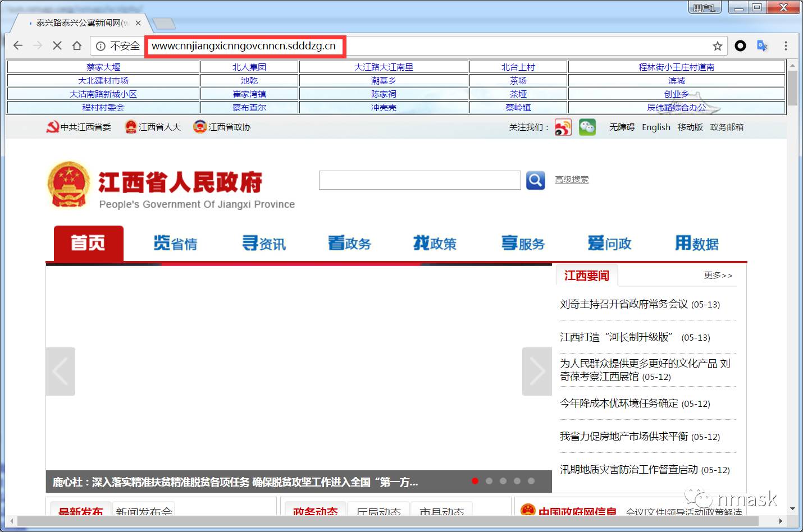This screenshot has height=532, width=803.
Task: Click the Sina Weibo follow icon
Action: [563, 127]
